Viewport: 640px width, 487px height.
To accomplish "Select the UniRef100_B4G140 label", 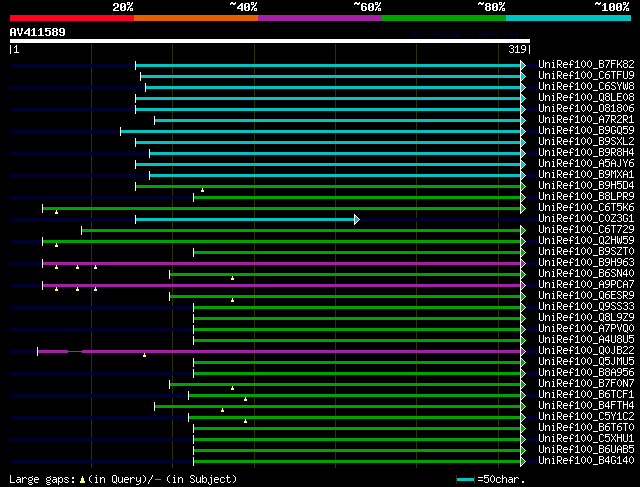I will coord(586,461).
